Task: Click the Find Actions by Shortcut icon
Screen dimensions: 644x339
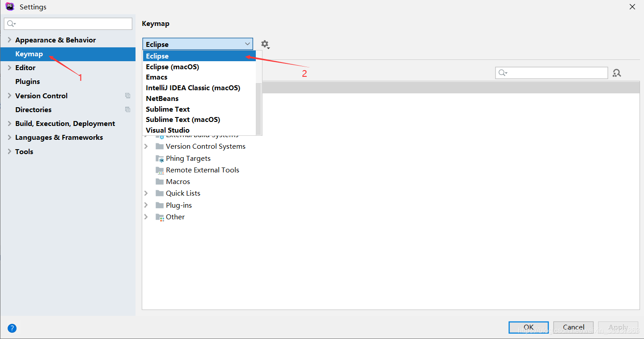Action: (x=617, y=73)
